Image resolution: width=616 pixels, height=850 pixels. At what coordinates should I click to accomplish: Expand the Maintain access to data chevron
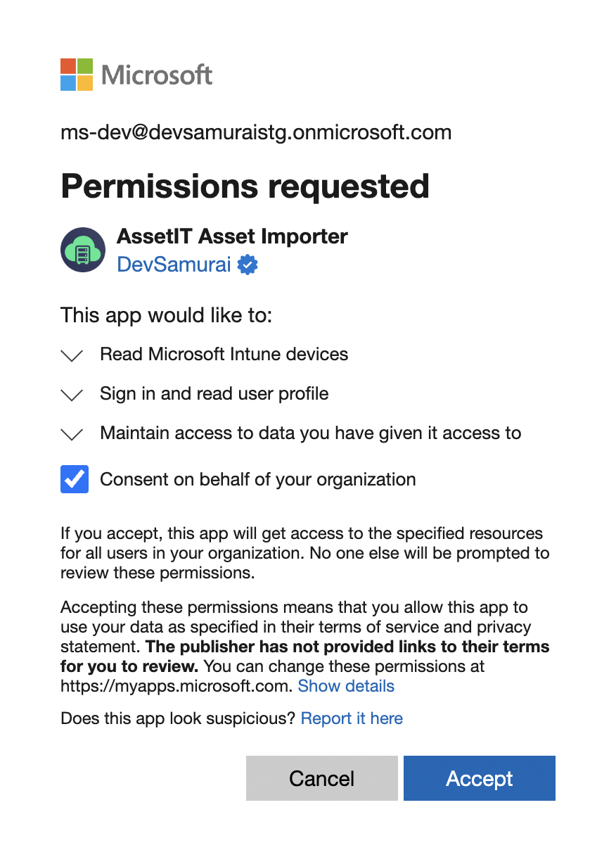[72, 434]
